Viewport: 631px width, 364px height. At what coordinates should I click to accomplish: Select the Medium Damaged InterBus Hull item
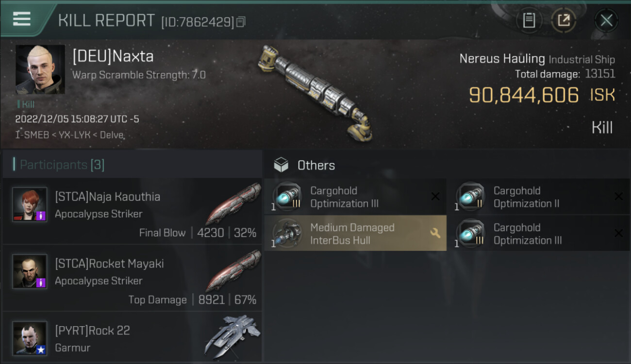coord(355,233)
